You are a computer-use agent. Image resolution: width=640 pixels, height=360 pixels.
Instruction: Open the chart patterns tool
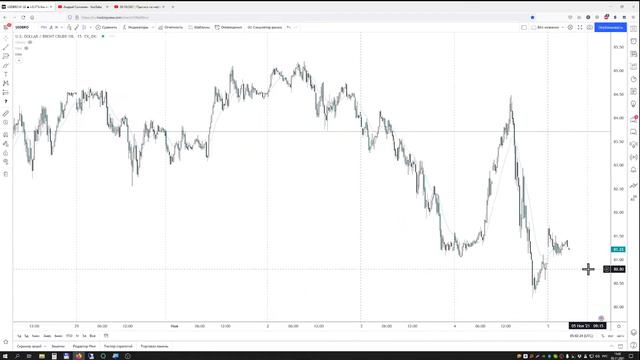6,83
